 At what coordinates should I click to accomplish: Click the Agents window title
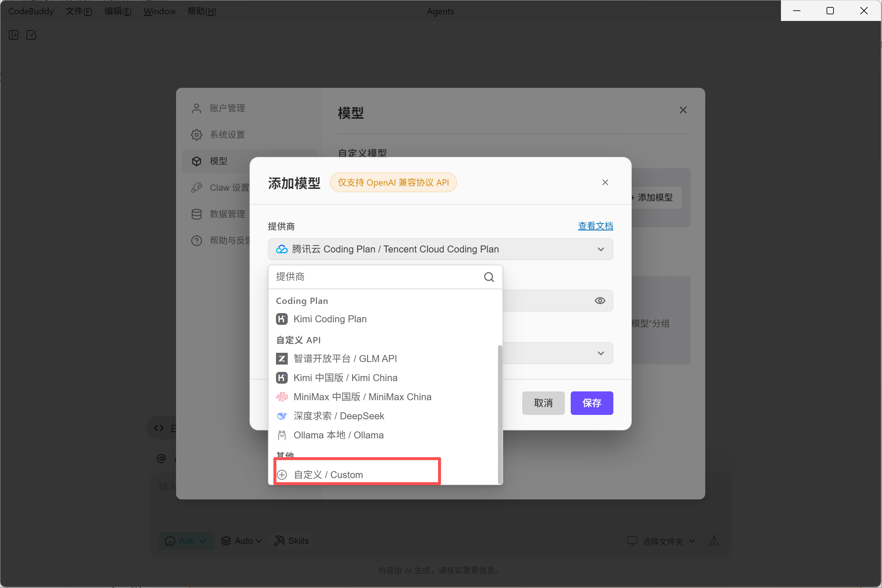tap(441, 11)
